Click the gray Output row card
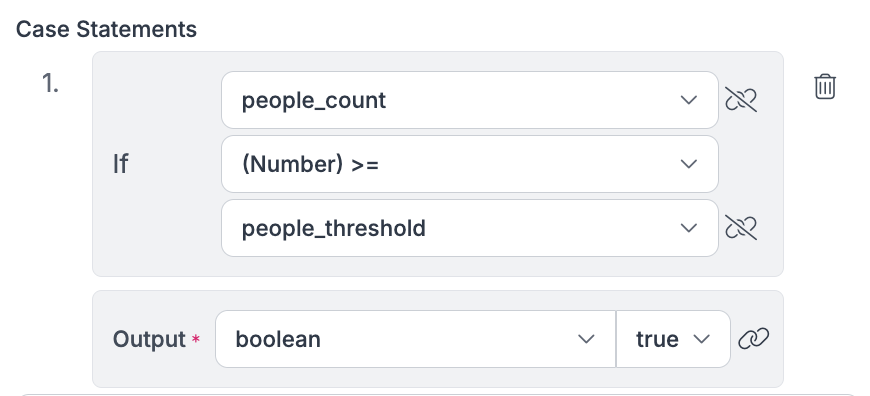The image size is (870, 396). coord(438,339)
